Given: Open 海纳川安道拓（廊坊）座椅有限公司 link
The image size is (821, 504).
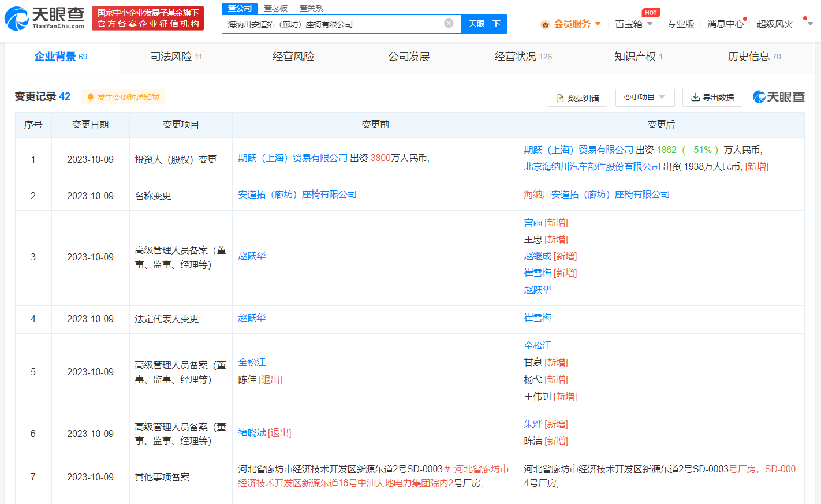Looking at the screenshot, I should click(x=597, y=195).
